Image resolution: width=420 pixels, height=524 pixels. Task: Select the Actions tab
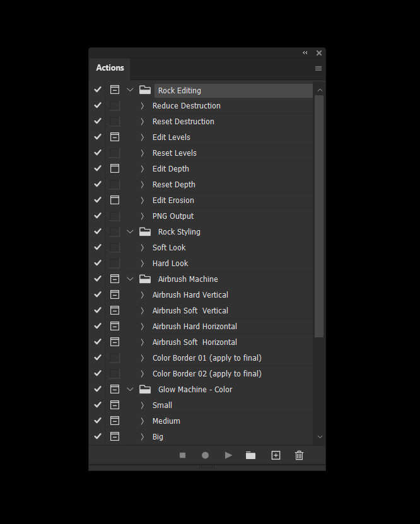[x=110, y=68]
